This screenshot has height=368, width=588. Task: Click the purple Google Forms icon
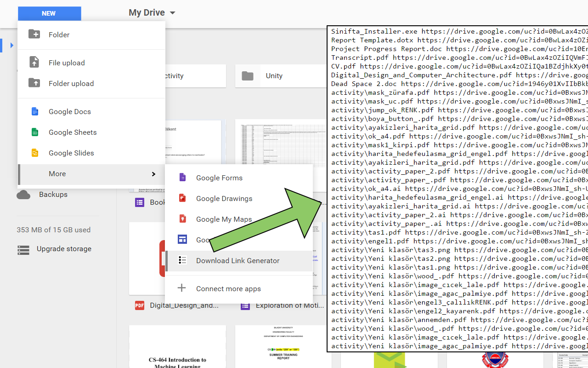coord(182,178)
